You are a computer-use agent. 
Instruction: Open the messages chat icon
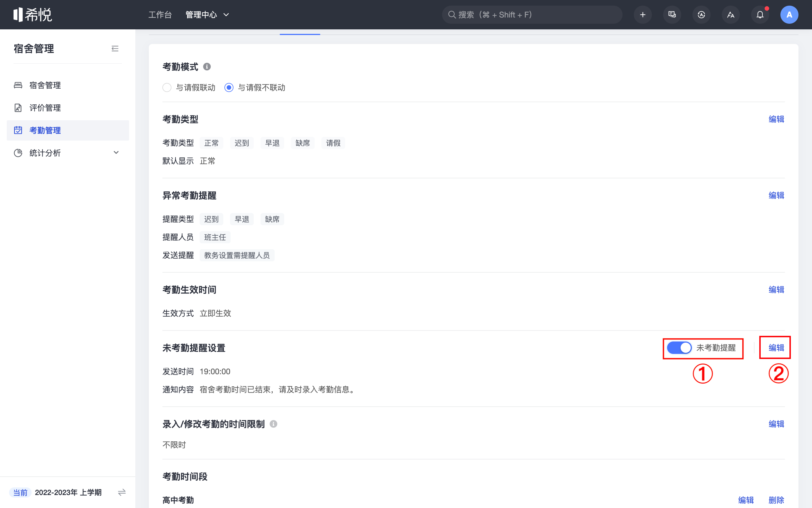click(672, 15)
